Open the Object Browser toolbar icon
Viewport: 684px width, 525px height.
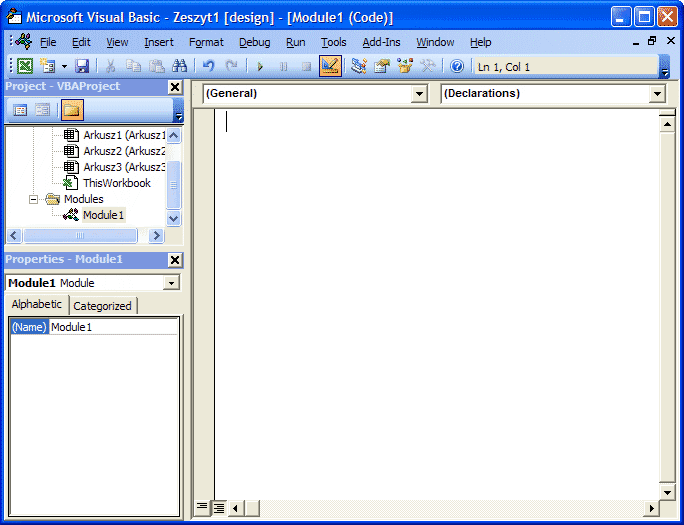click(405, 66)
